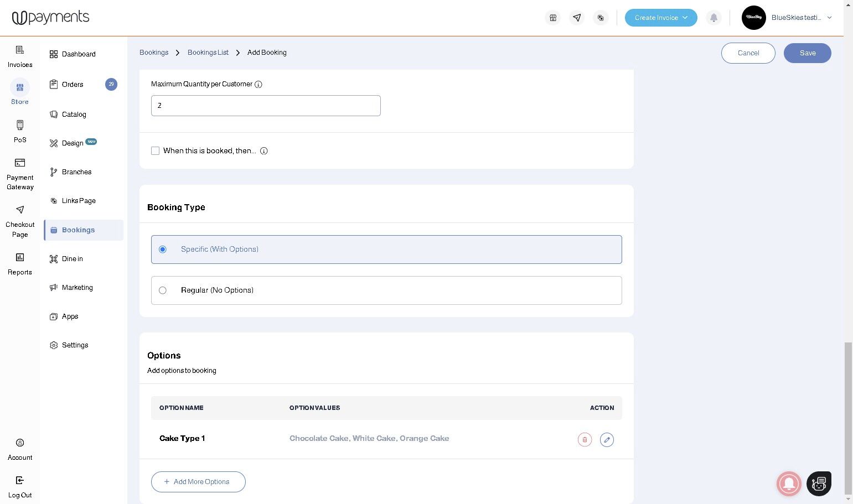Open the Marketing menu item
Screen dimensions: 853x504
click(77, 288)
